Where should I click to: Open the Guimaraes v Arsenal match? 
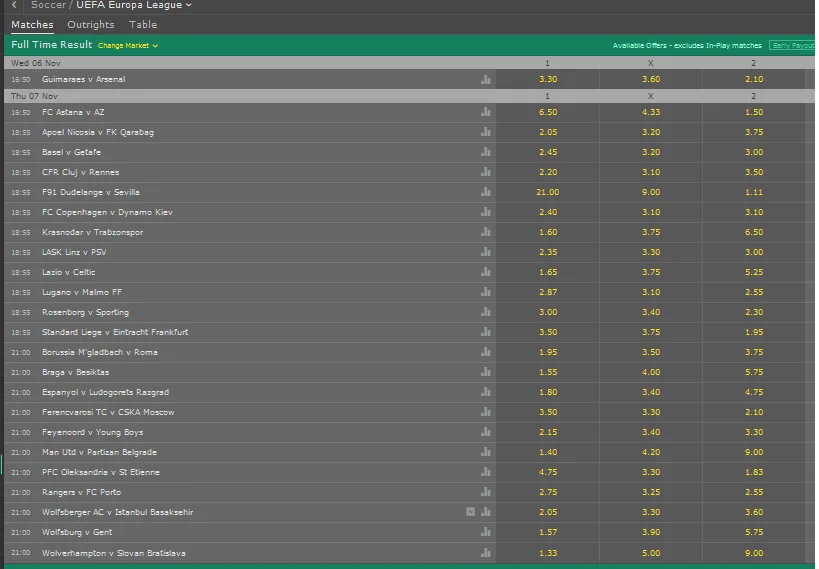[x=84, y=79]
